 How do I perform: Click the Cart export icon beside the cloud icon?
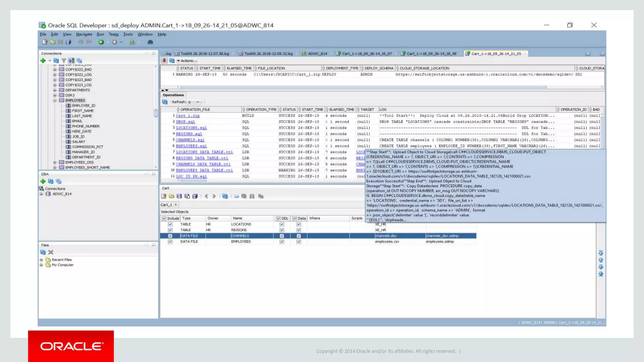[x=244, y=196]
